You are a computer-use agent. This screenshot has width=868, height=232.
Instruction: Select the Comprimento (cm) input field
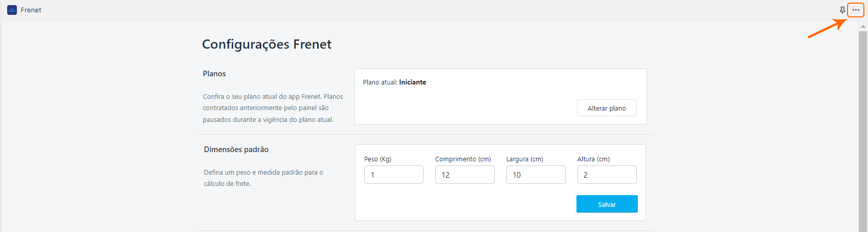pyautogui.click(x=464, y=175)
